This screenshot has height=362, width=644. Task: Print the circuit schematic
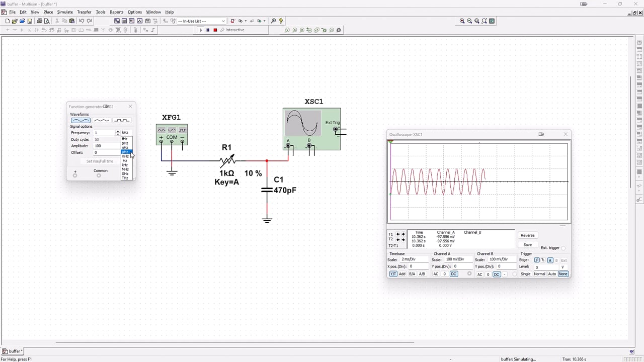39,21
